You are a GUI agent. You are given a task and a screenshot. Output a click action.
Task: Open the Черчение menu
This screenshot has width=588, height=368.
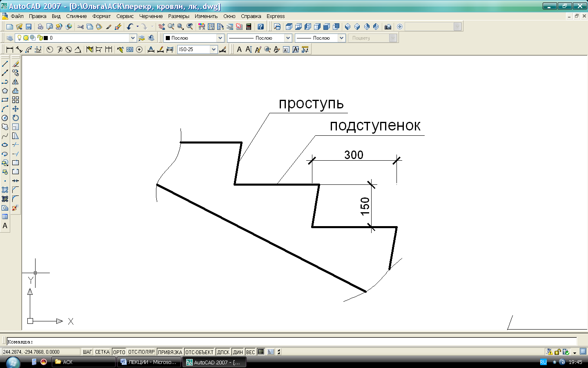pyautogui.click(x=151, y=16)
